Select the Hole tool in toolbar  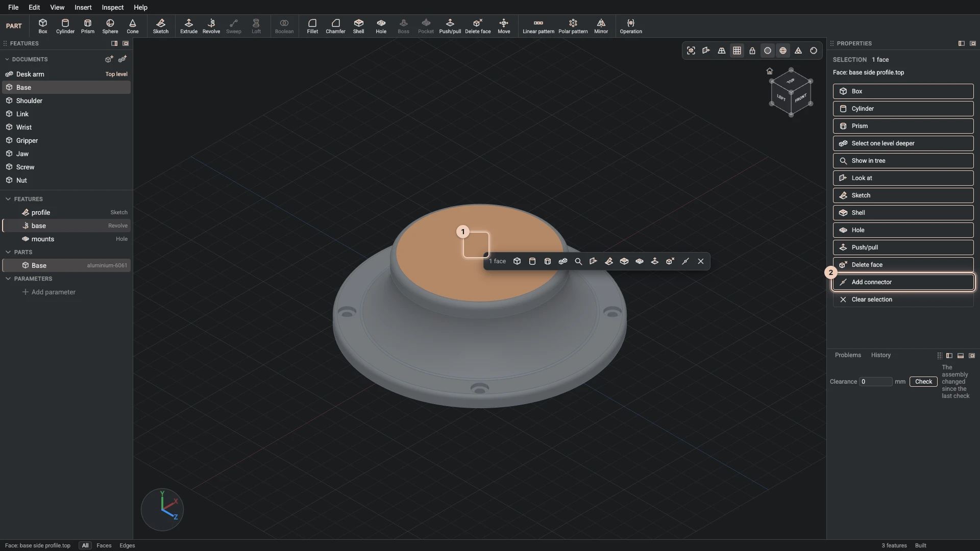pyautogui.click(x=381, y=26)
